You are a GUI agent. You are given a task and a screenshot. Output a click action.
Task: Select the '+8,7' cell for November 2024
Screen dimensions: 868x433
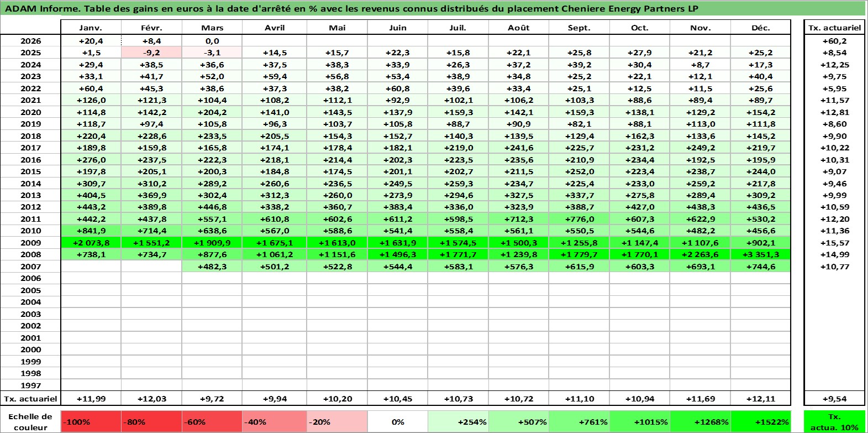coord(700,65)
